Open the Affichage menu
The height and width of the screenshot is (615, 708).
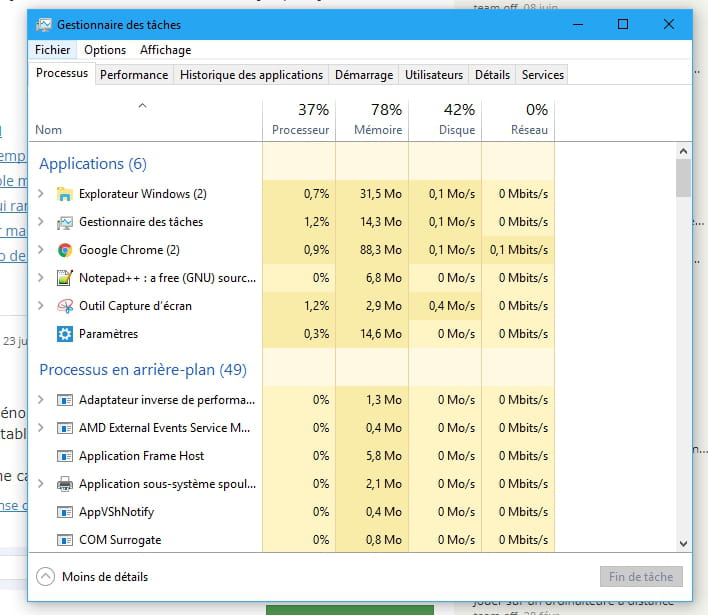(x=165, y=50)
